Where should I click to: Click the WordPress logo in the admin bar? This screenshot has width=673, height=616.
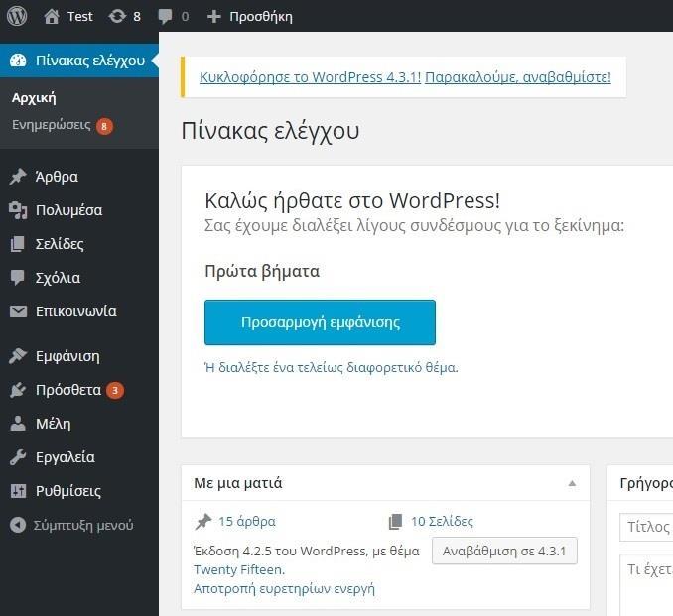coord(17,16)
